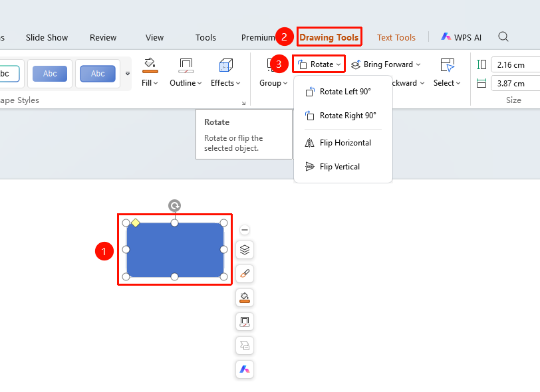Expand the Effects dropdown arrow

(x=238, y=83)
